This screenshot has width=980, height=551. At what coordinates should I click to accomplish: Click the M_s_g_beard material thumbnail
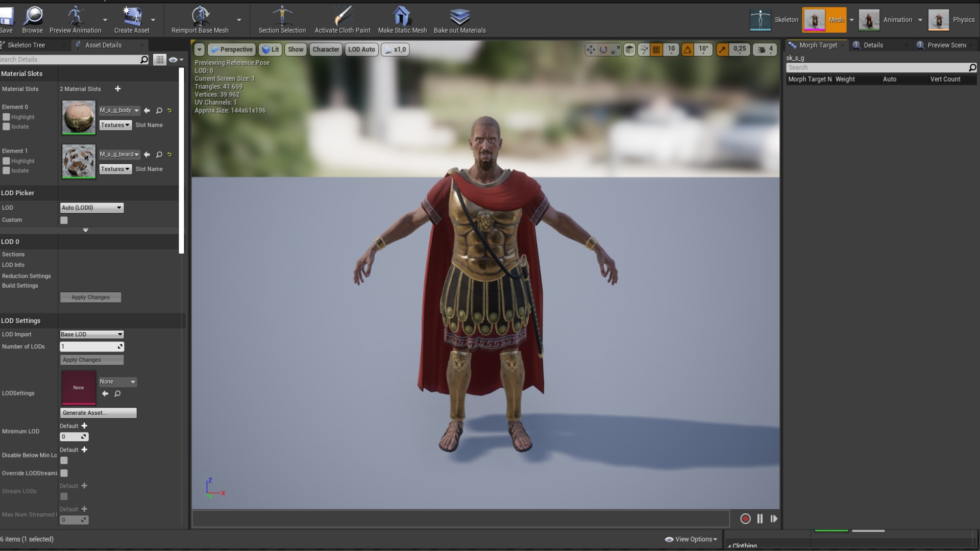point(79,161)
